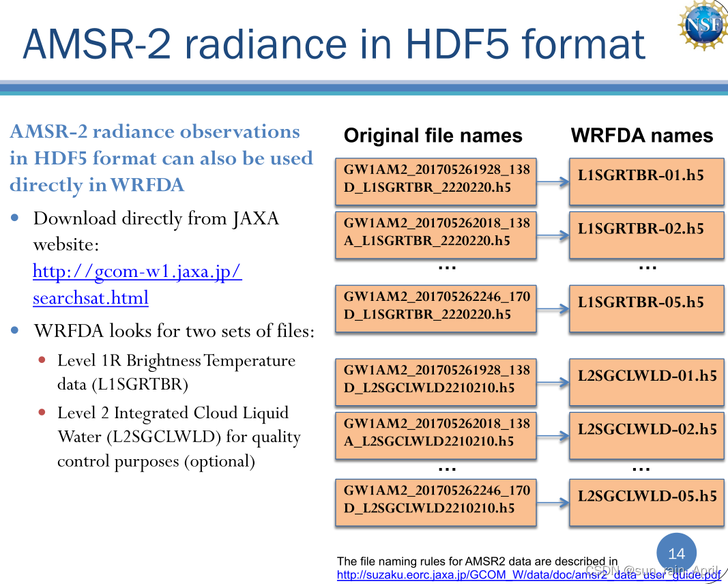Click GW1AM2_201705261928_138 D_L2SGCLWLD2210210.h5 box

click(436, 382)
